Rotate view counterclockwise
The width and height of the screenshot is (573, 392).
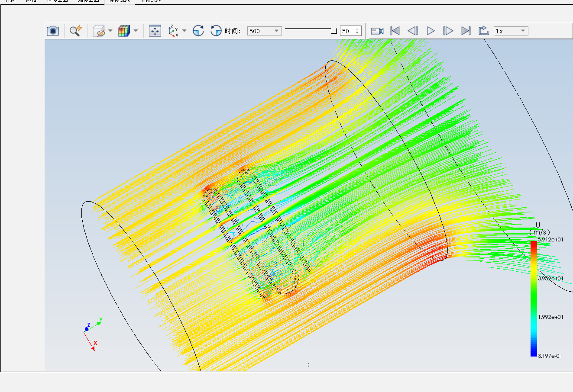[x=216, y=31]
